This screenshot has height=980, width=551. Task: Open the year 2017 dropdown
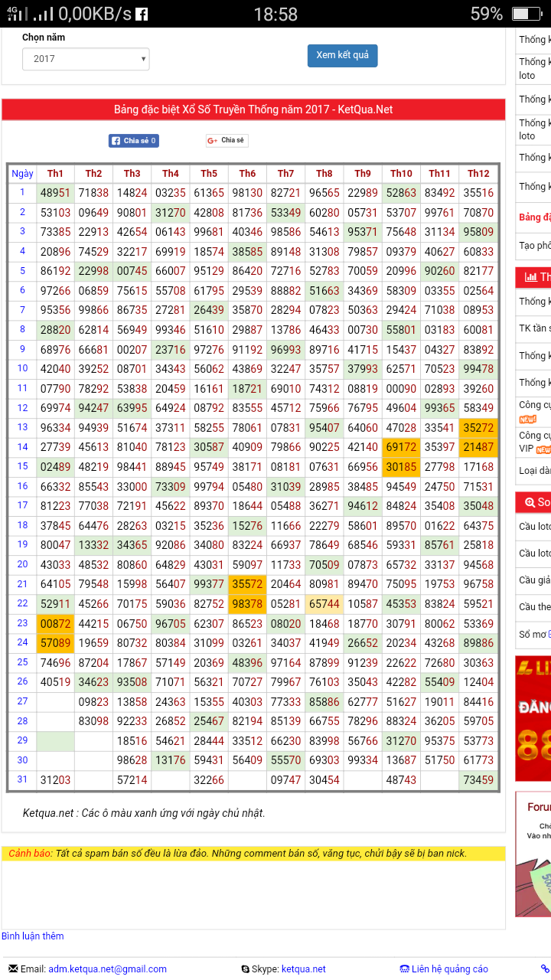click(x=86, y=59)
